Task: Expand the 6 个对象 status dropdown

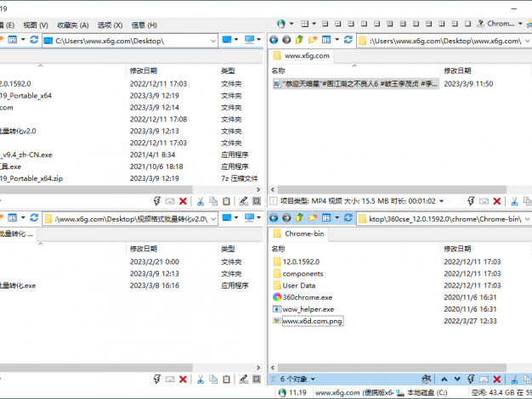Action: click(313, 379)
